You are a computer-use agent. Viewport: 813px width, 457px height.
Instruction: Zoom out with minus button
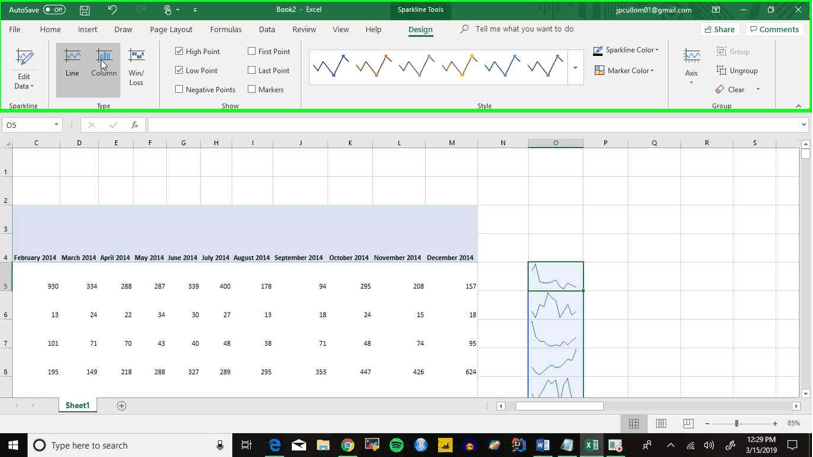(707, 424)
